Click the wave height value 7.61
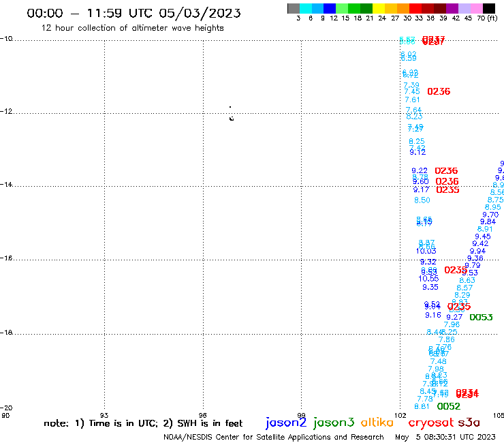 click(412, 100)
